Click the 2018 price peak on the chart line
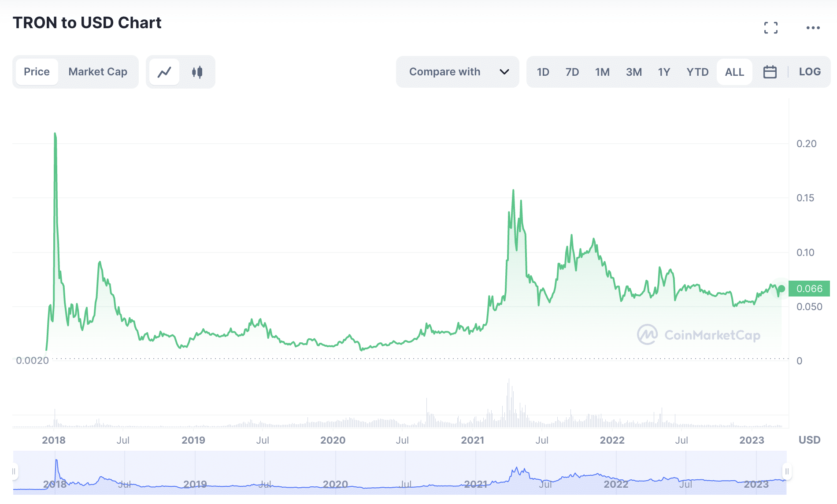This screenshot has height=504, width=837. (55, 133)
